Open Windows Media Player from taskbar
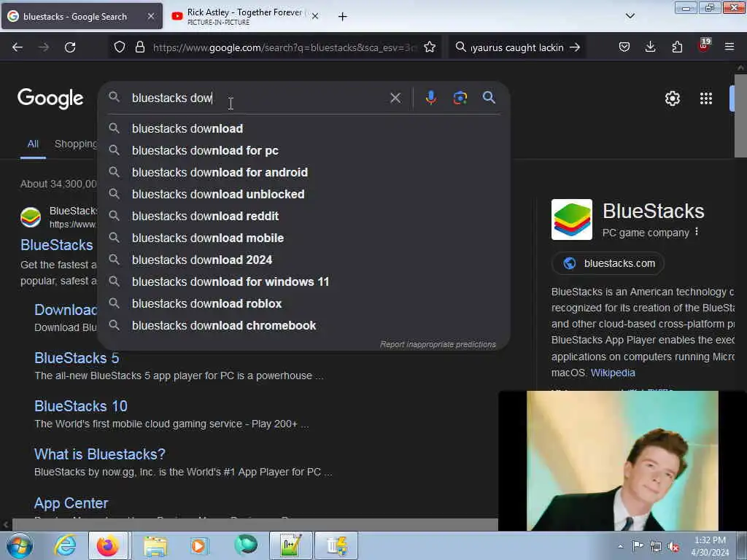Image resolution: width=747 pixels, height=560 pixels. [199, 545]
